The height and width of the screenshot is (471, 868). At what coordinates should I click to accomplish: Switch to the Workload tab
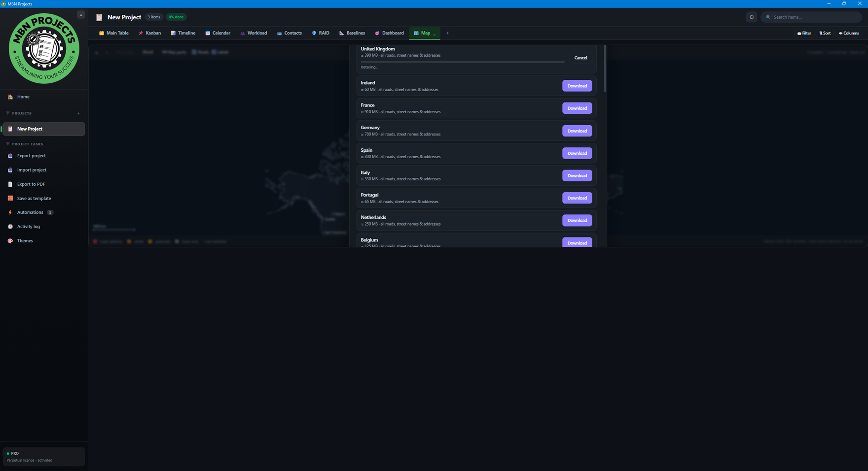pyautogui.click(x=253, y=33)
